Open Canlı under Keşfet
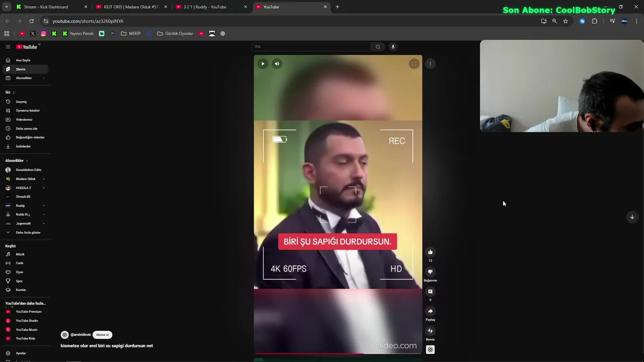 click(x=25, y=263)
